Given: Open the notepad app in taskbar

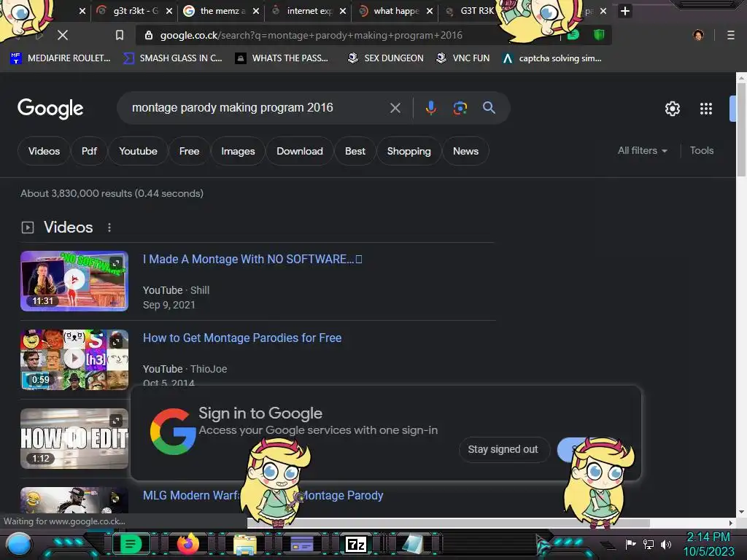Looking at the screenshot, I should [412, 544].
